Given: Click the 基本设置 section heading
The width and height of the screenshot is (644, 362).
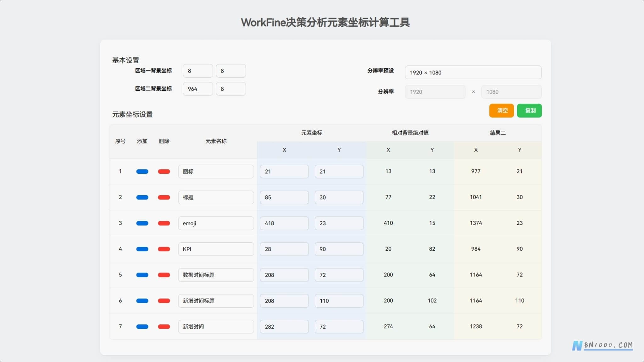Looking at the screenshot, I should pyautogui.click(x=125, y=60).
